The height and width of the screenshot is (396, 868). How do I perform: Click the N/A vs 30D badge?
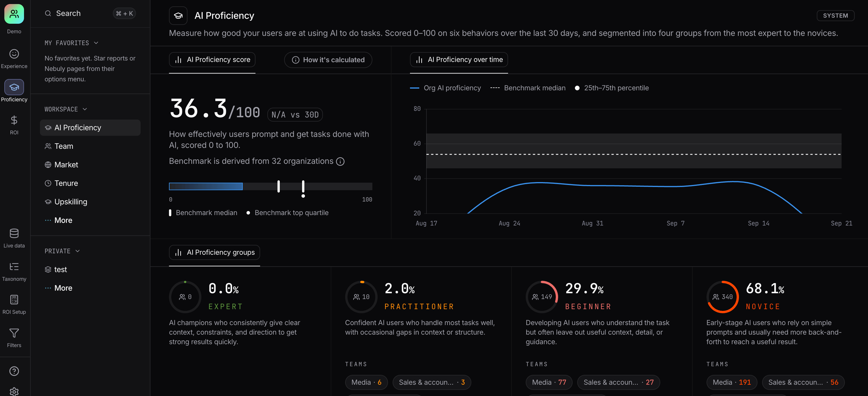tap(295, 115)
